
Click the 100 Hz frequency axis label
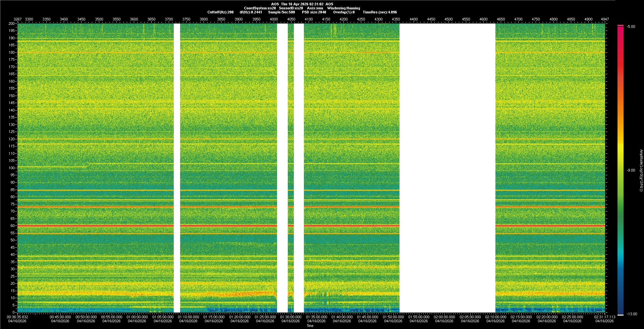tap(12, 168)
